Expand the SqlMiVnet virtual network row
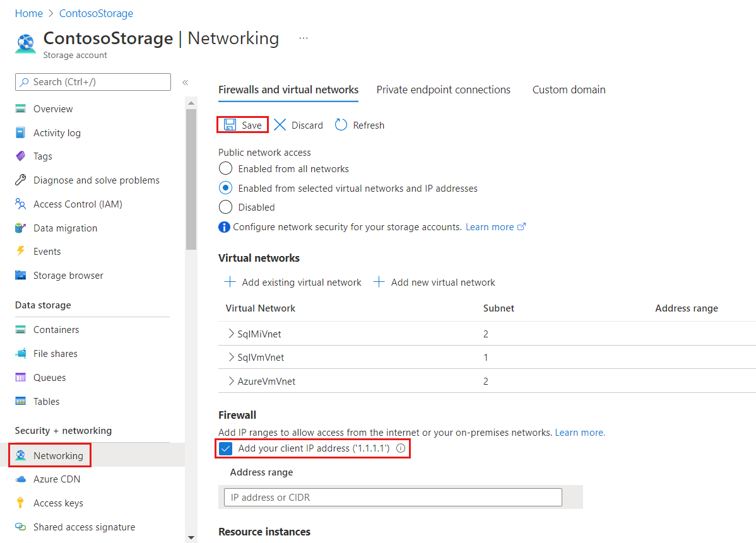The height and width of the screenshot is (543, 756). click(x=231, y=333)
